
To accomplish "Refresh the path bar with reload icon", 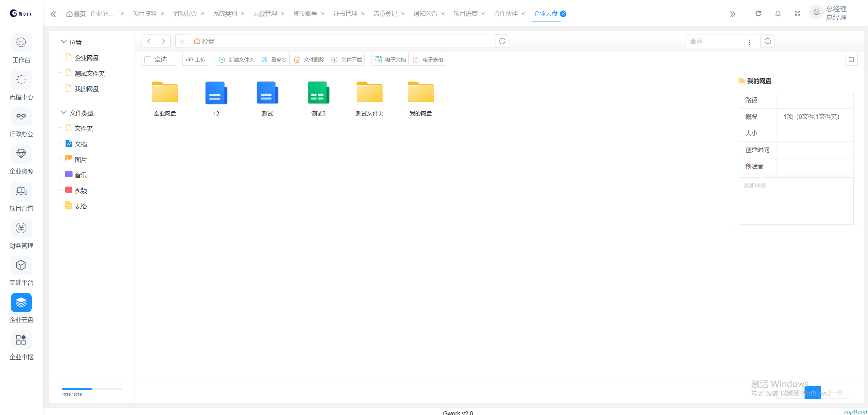I will point(502,41).
